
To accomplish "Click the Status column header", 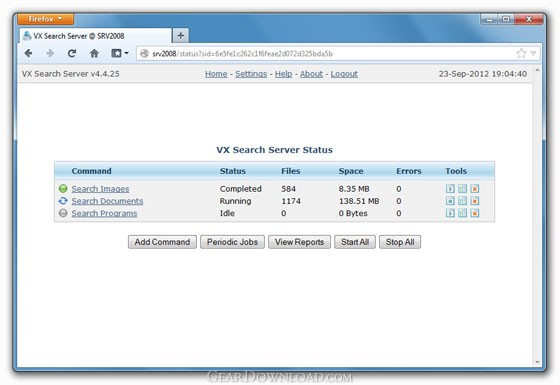I will pos(232,171).
